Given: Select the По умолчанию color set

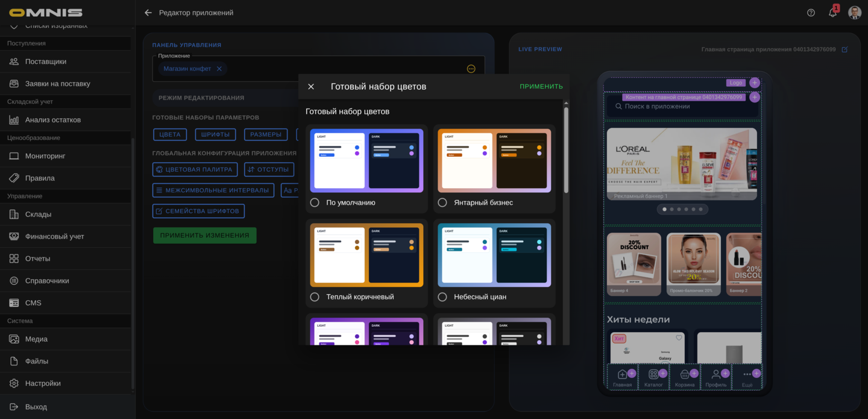Looking at the screenshot, I should [315, 203].
